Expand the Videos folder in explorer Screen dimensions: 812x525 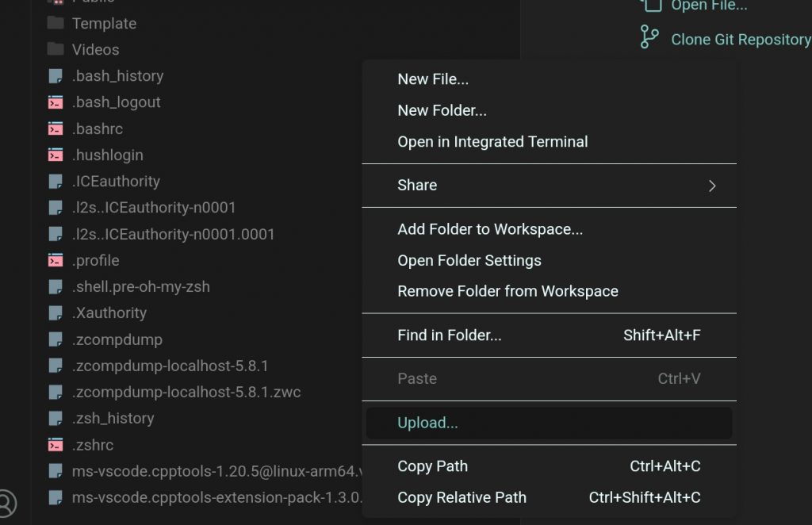95,49
